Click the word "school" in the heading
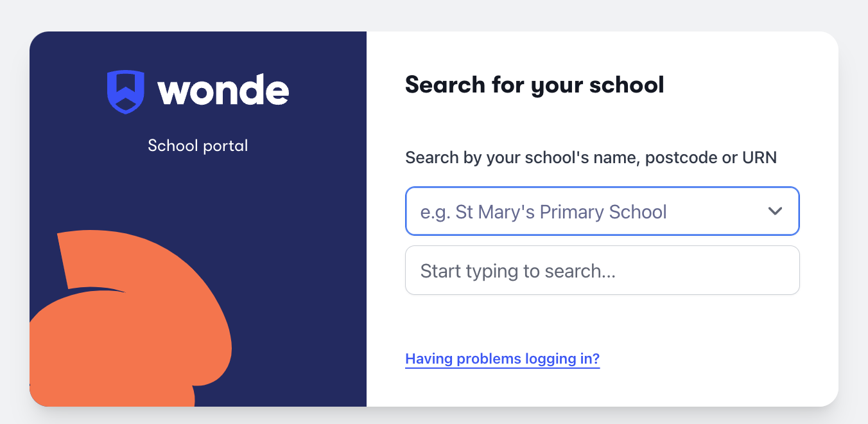Viewport: 868px width, 424px height. click(627, 85)
